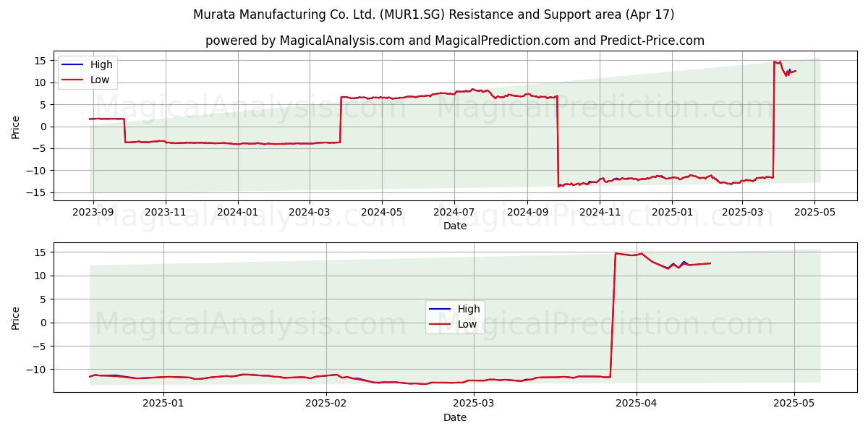Click the '2025-01' x-axis label in top chart
Image resolution: width=868 pixels, height=434 pixels.
tap(673, 212)
